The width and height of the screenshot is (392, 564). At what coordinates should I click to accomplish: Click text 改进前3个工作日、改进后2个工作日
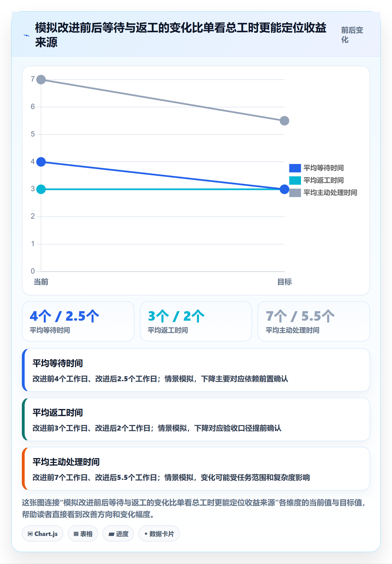point(92,428)
